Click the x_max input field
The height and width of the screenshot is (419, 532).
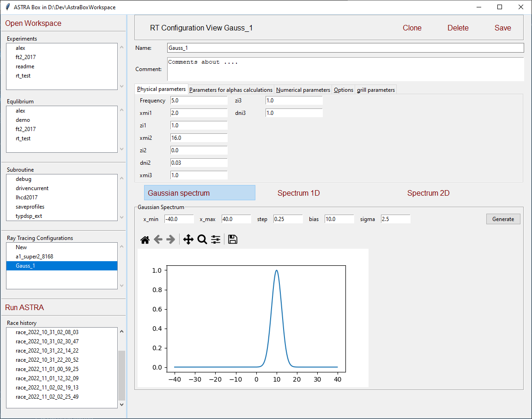pos(236,219)
